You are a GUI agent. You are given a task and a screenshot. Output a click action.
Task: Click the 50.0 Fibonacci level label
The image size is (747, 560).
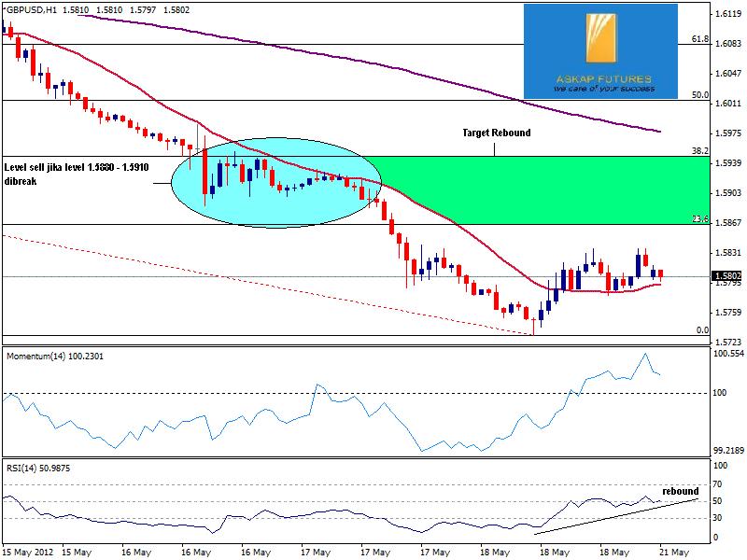point(698,95)
